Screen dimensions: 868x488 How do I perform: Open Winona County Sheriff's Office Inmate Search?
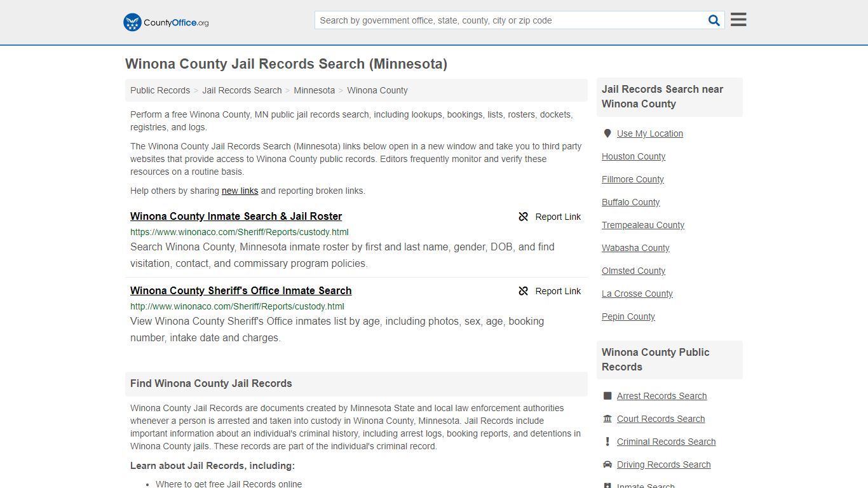tap(241, 290)
